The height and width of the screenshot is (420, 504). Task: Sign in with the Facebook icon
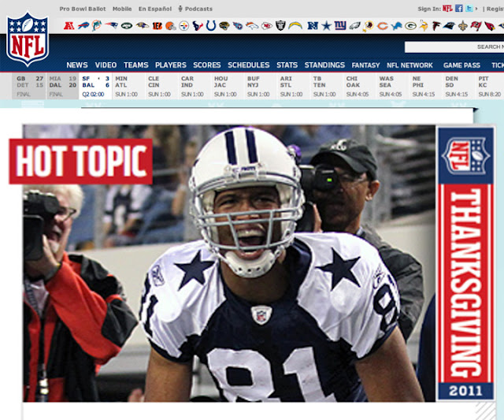coord(459,9)
